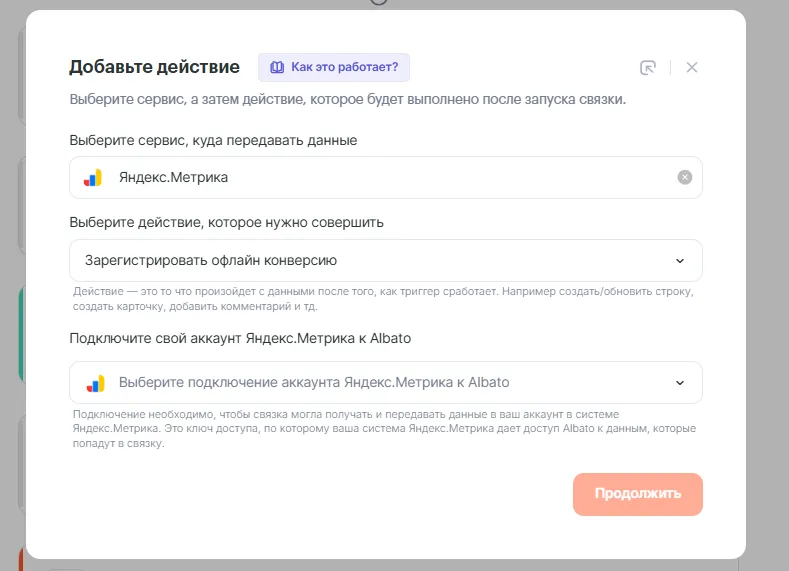This screenshot has height=571, width=789.
Task: Click the chevron on the account connection dropdown
Action: [x=680, y=383]
